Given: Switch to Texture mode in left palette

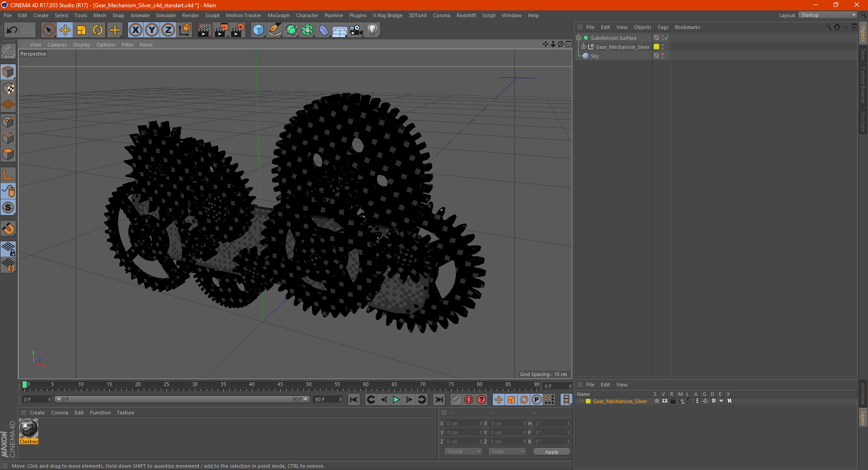Looking at the screenshot, I should pyautogui.click(x=8, y=89).
